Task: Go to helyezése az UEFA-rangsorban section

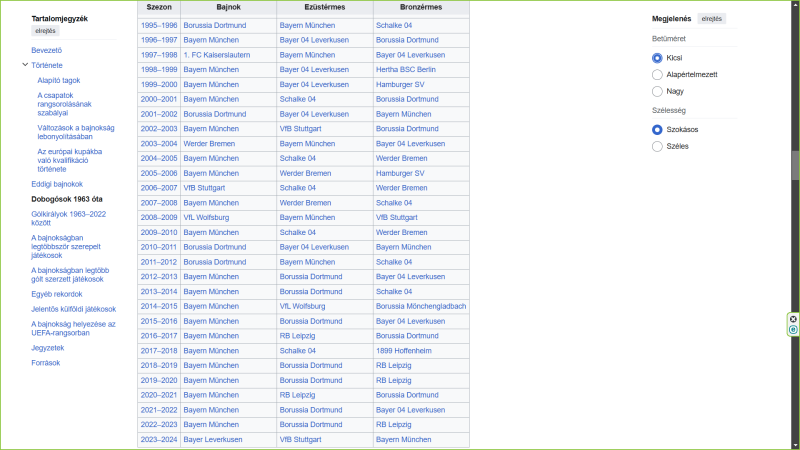Action: click(x=73, y=329)
